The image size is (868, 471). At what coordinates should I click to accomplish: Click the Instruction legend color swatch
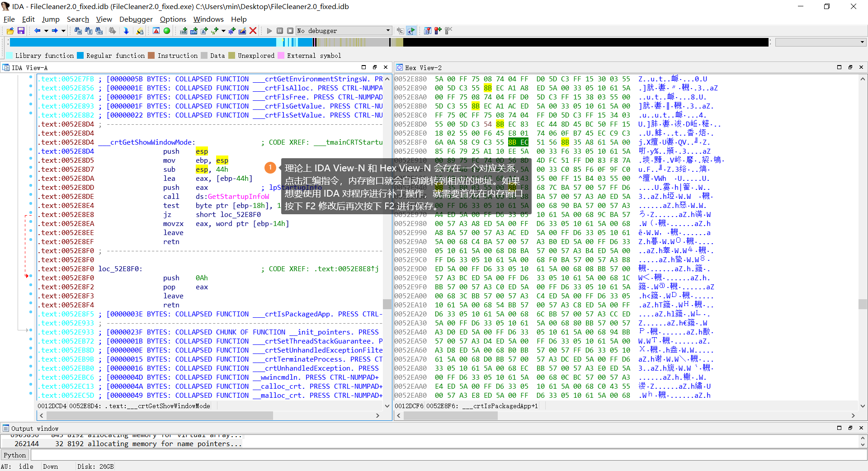(151, 56)
